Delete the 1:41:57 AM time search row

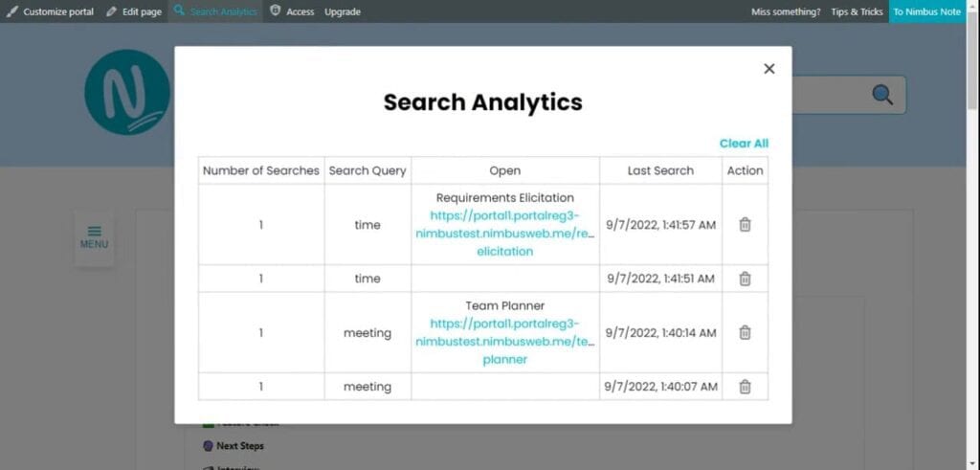point(745,224)
